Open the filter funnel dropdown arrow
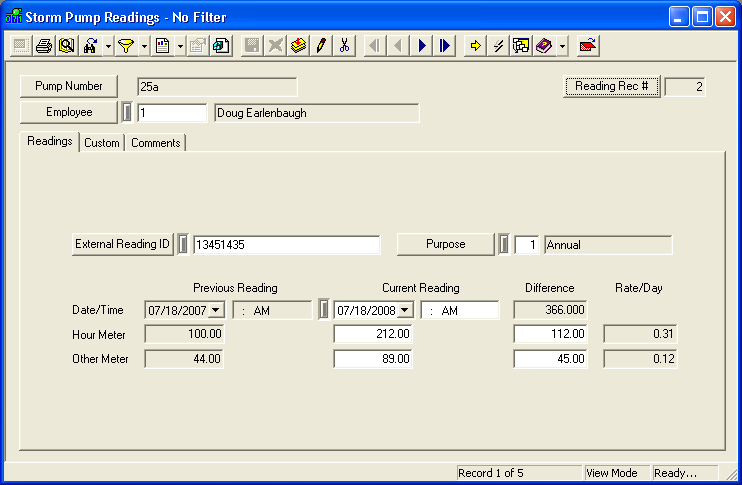Image resolution: width=742 pixels, height=485 pixels. tap(144, 46)
